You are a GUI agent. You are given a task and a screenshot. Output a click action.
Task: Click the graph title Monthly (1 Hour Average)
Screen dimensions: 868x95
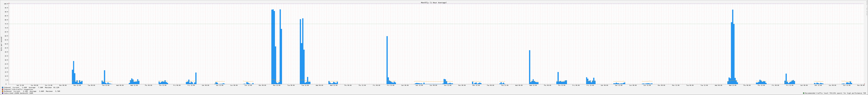click(434, 2)
